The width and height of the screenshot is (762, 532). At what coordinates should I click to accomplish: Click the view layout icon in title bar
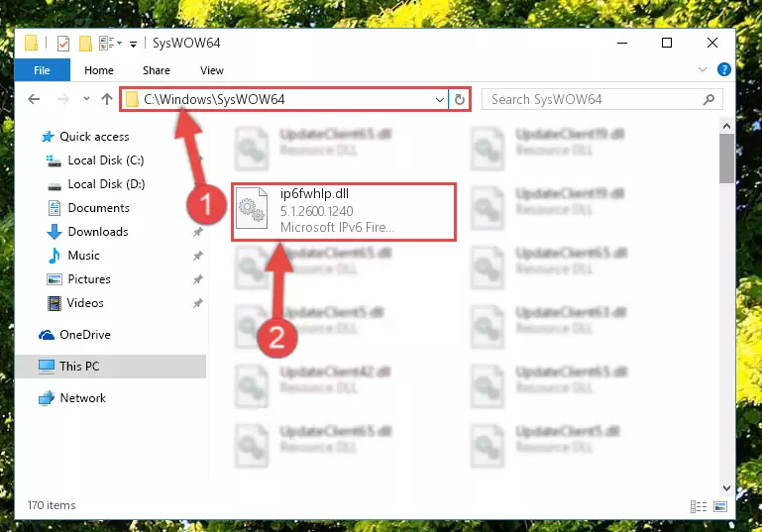pyautogui.click(x=110, y=44)
